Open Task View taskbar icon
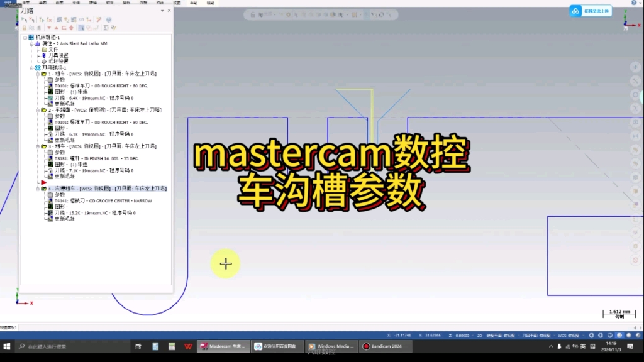The height and width of the screenshot is (362, 644). [x=138, y=346]
